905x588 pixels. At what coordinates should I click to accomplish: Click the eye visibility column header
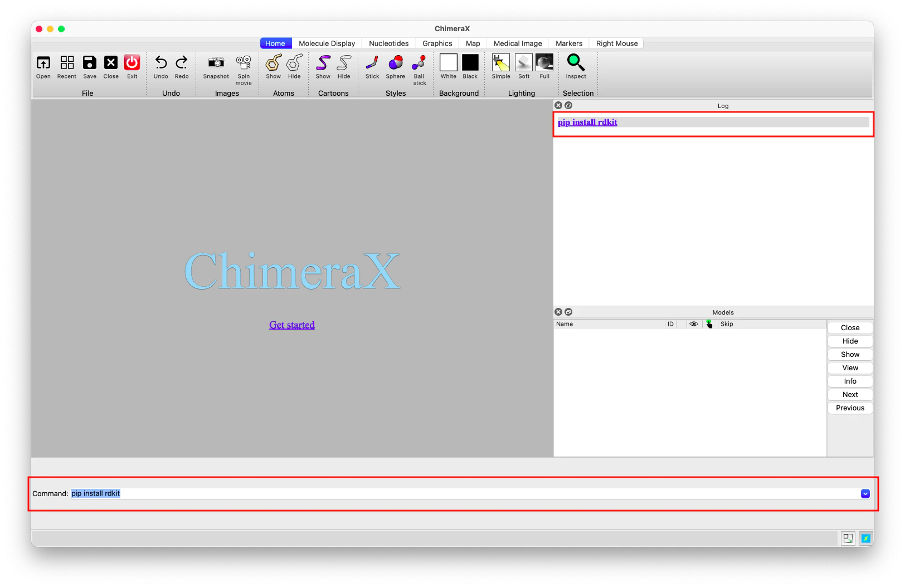694,324
